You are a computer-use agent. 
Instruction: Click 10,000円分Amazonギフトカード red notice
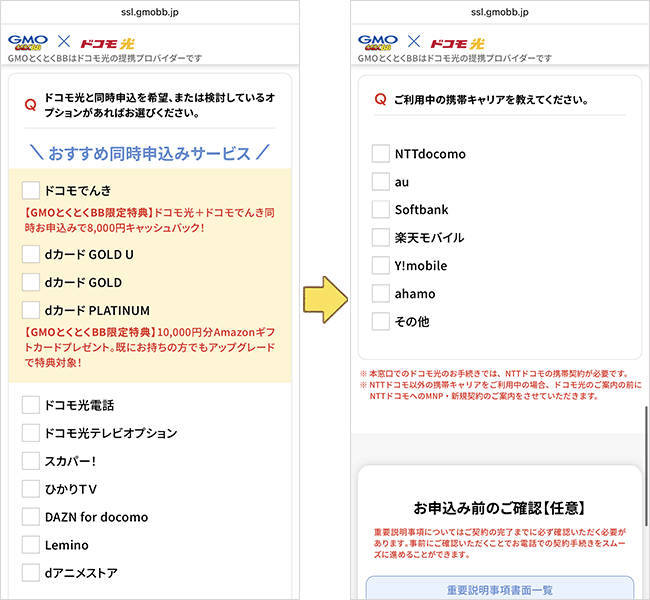(150, 347)
